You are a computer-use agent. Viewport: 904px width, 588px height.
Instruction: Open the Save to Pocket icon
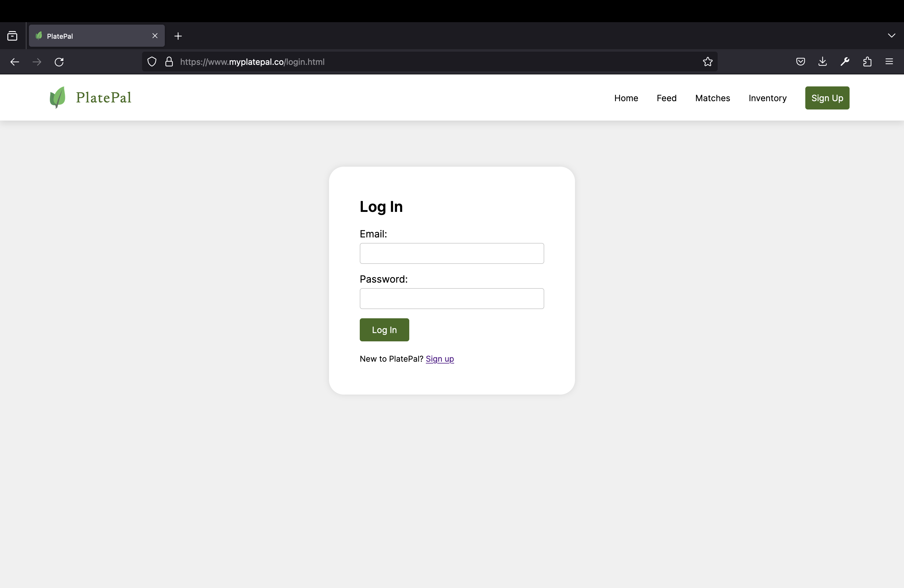coord(800,62)
